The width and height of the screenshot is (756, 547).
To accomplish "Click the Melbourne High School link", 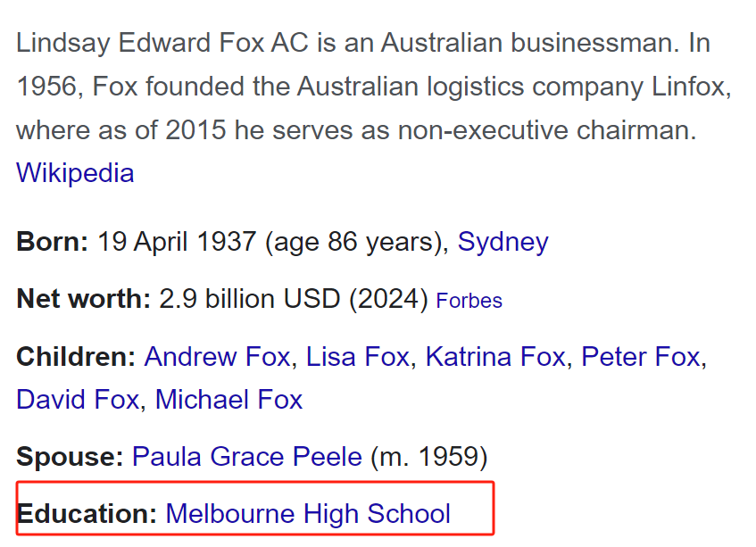I will pyautogui.click(x=308, y=514).
